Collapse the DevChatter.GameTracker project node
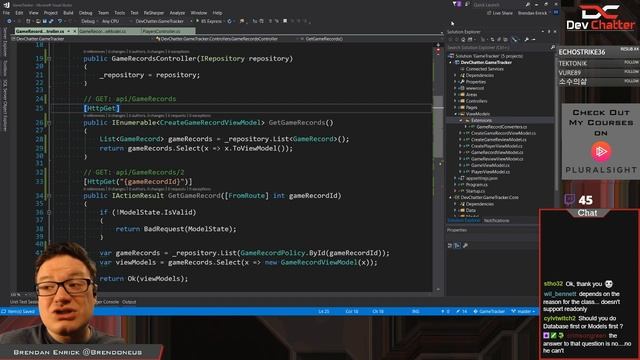The image size is (640, 360). (x=451, y=62)
